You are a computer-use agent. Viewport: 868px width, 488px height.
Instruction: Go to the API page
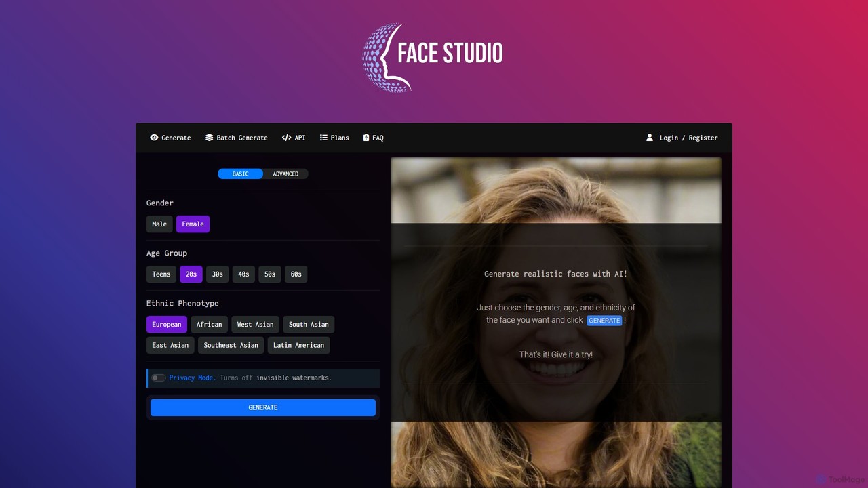[x=294, y=138]
